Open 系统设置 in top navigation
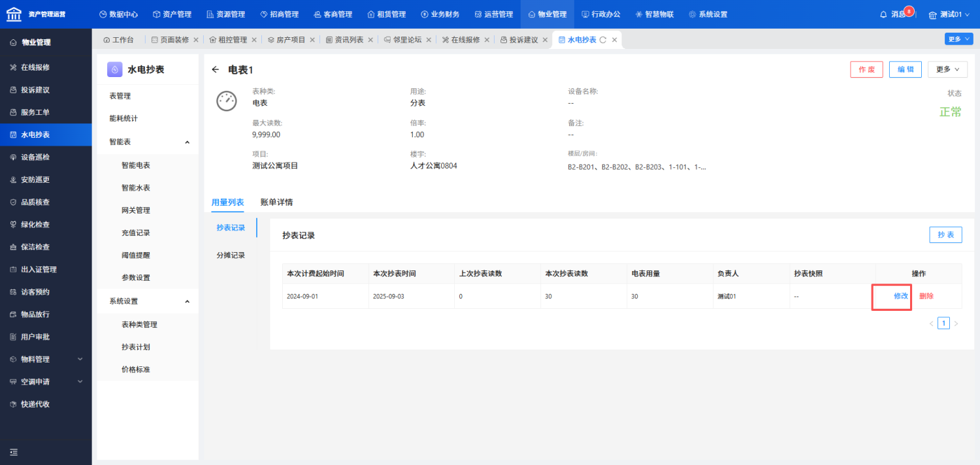This screenshot has width=980, height=465. click(708, 14)
